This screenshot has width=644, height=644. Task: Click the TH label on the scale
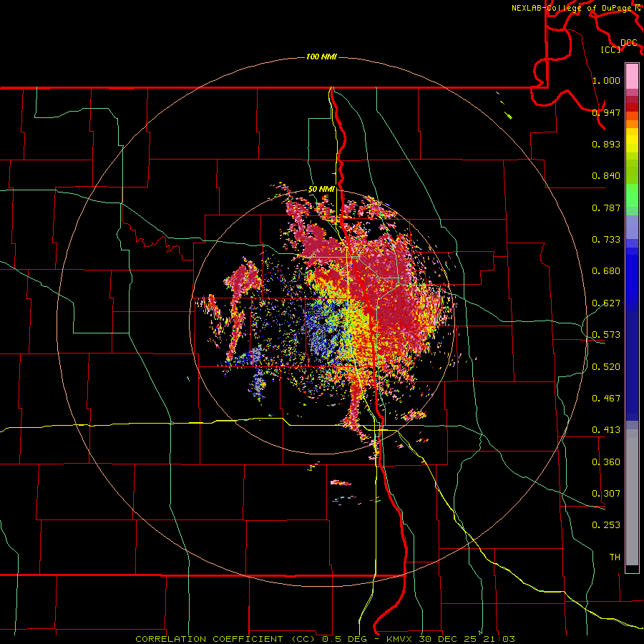pos(615,557)
